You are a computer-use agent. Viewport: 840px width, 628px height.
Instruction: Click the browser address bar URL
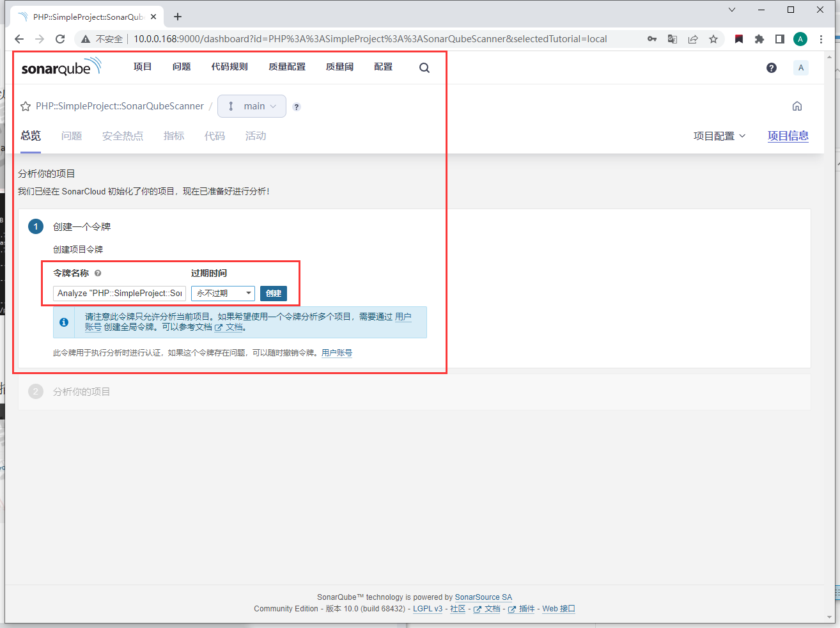tap(370, 39)
